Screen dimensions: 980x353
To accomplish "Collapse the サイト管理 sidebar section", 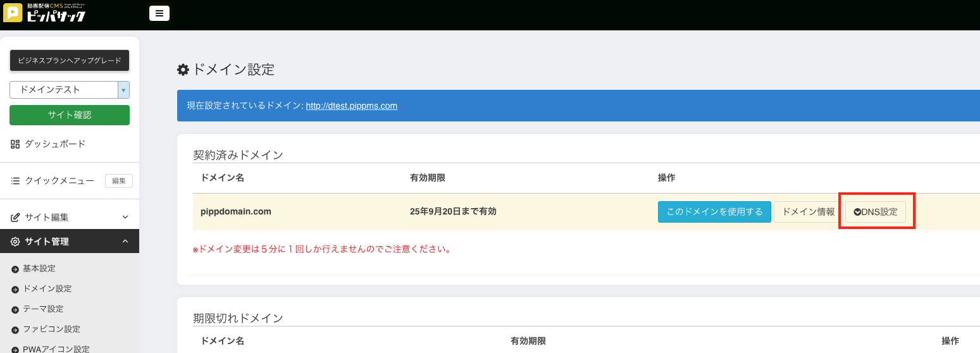I will pos(125,242).
